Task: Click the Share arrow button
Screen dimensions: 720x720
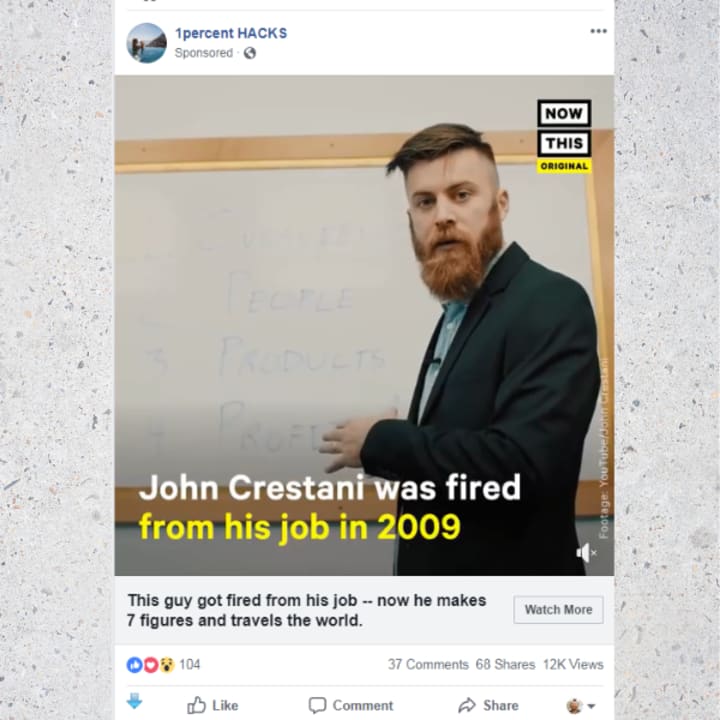Action: pos(488,705)
